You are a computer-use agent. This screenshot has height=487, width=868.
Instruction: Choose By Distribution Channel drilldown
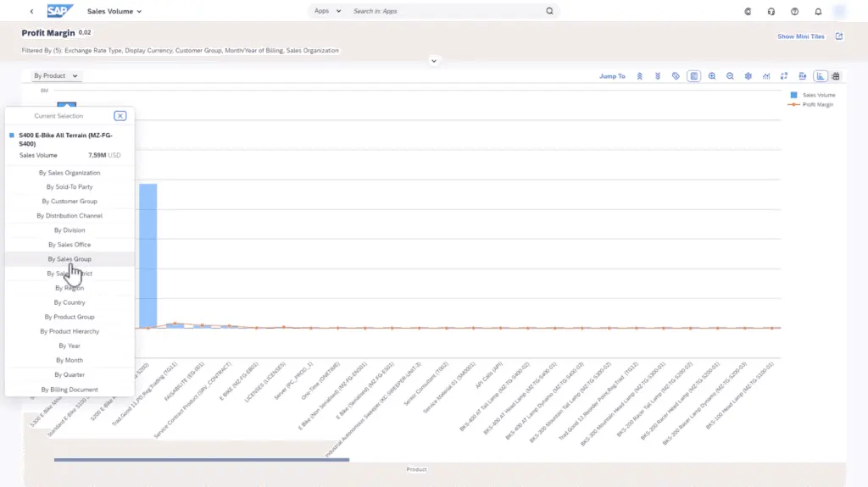(70, 216)
